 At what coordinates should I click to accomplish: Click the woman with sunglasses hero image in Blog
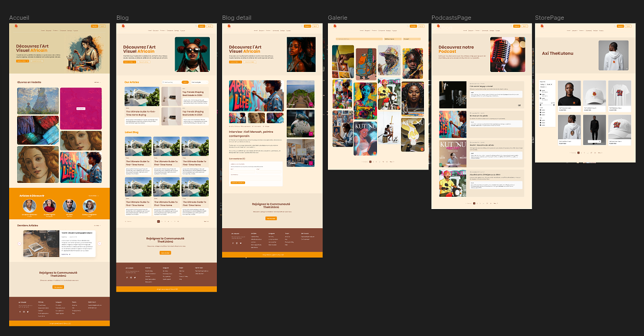coord(192,54)
